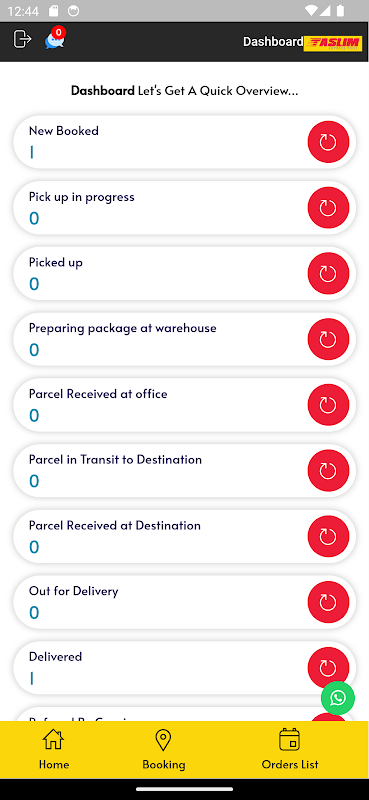Refresh the Out for Delivery count
Screen dimensions: 369x800
(328, 602)
